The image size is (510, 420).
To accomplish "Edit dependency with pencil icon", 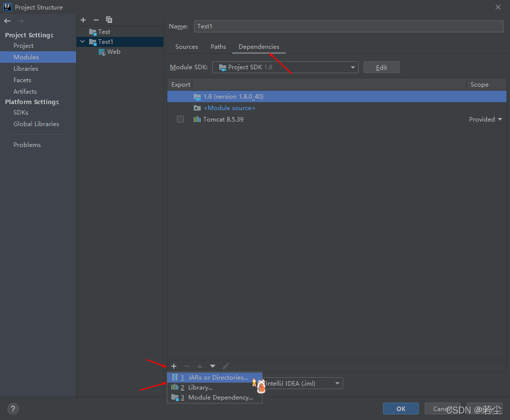I will [x=226, y=366].
